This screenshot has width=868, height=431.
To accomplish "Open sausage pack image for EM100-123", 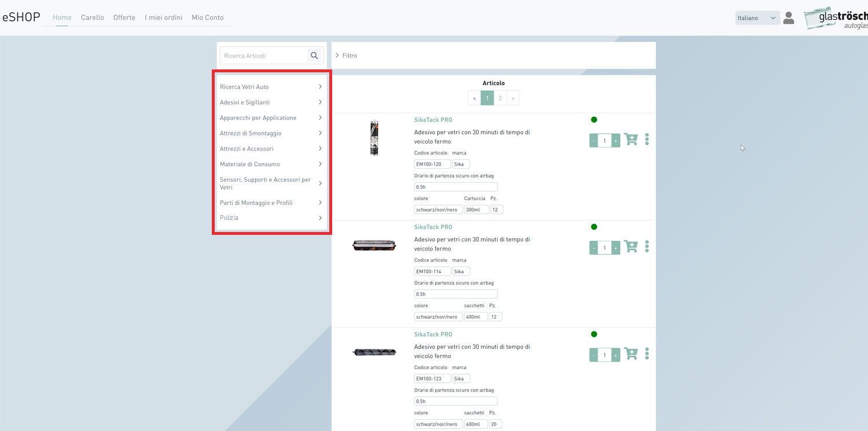I will (x=374, y=352).
